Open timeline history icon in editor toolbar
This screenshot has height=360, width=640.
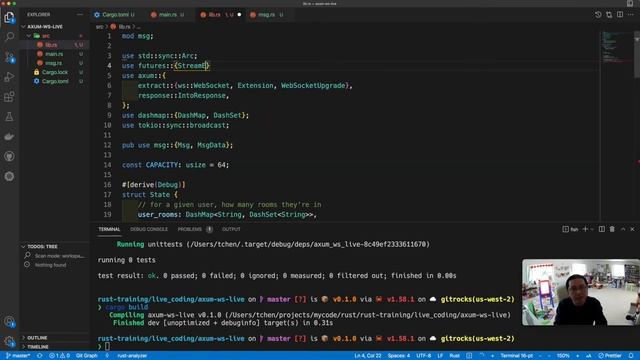coord(598,15)
